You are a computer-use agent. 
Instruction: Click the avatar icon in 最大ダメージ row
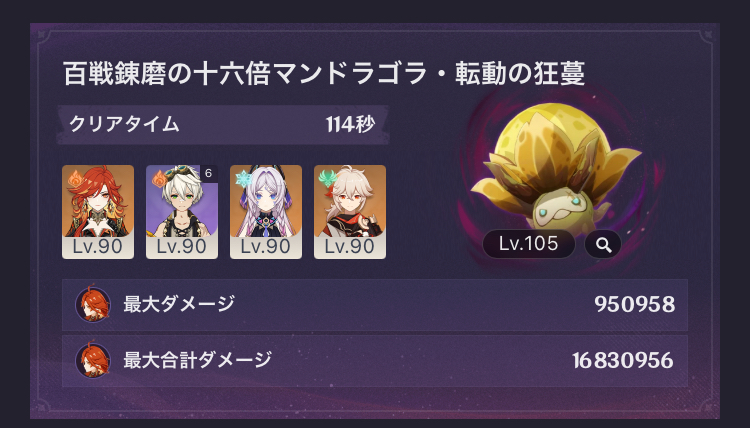tap(93, 304)
